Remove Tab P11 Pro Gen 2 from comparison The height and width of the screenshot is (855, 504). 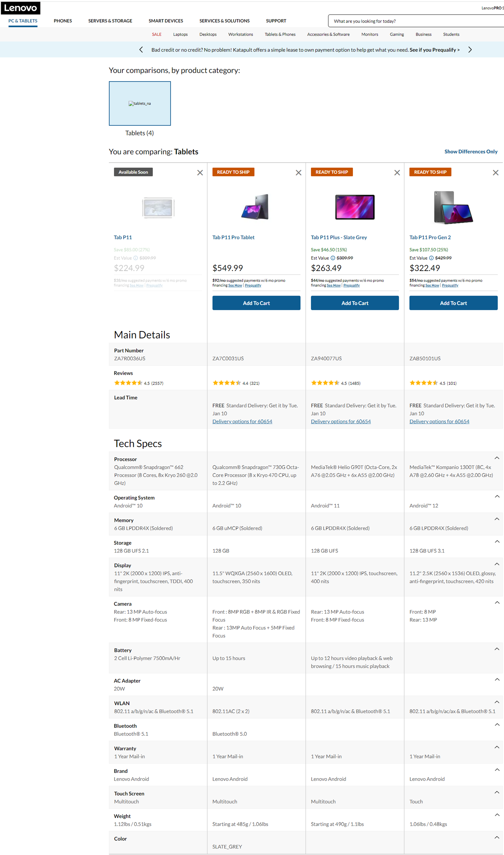tap(495, 173)
